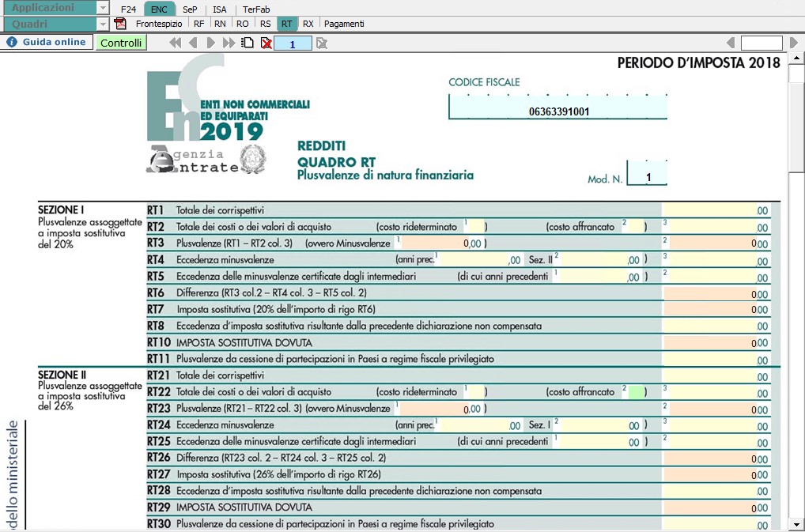Switch to the F24 tab
805x532 pixels.
point(128,9)
